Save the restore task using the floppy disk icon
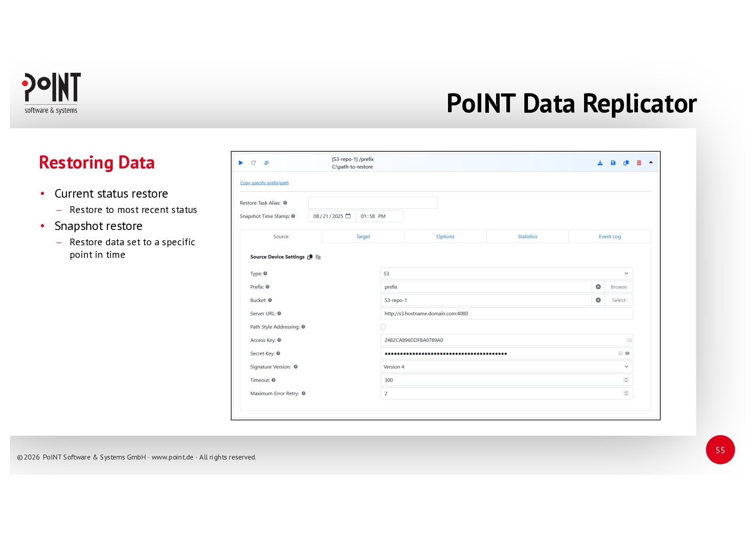 click(613, 163)
